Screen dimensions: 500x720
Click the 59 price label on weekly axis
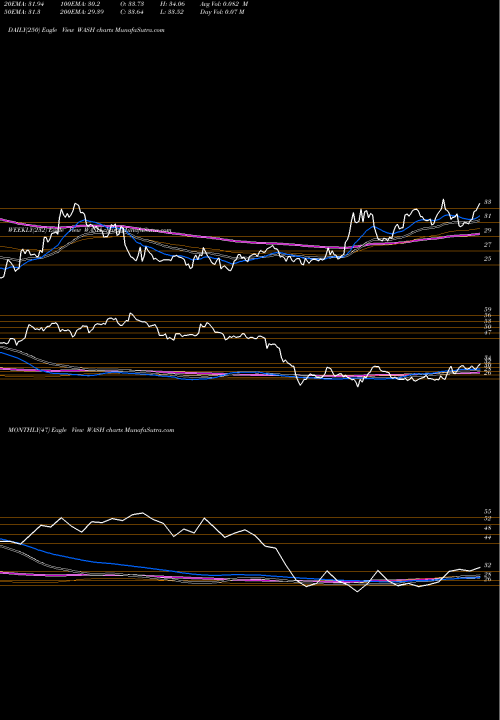488,309
